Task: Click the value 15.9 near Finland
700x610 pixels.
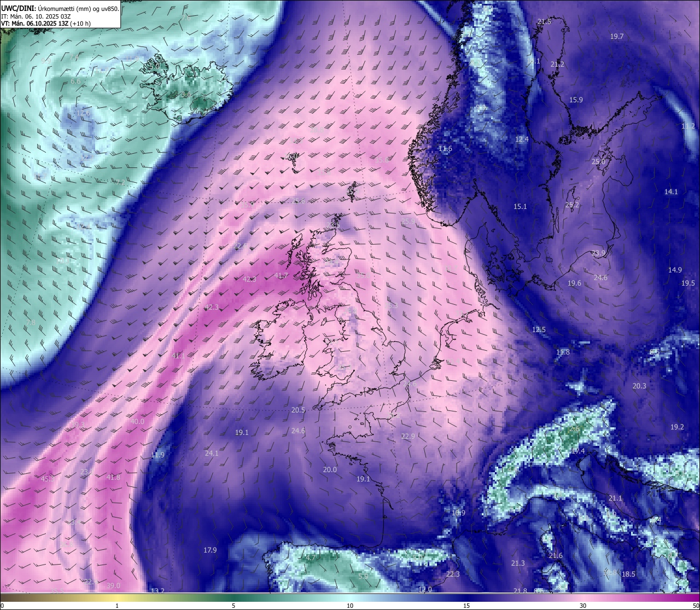Action: tap(576, 100)
